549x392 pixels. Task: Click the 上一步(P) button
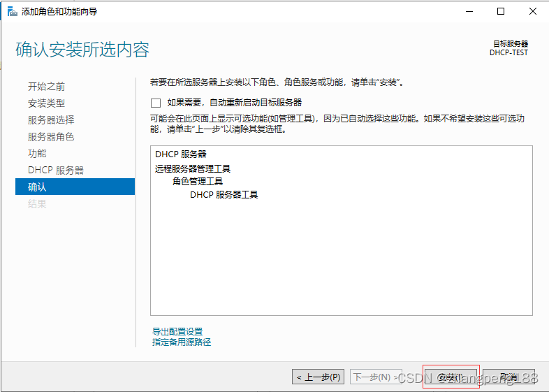point(319,377)
